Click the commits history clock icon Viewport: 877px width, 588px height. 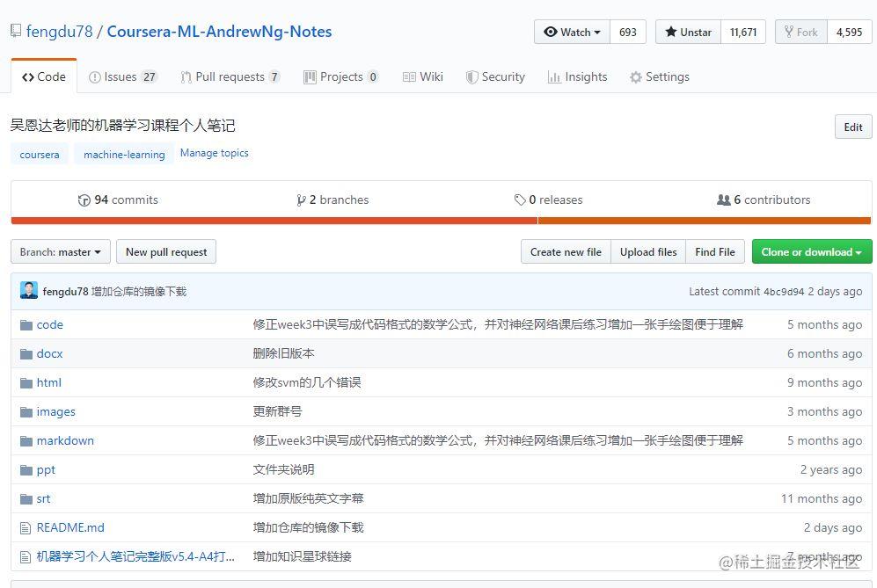tap(84, 200)
